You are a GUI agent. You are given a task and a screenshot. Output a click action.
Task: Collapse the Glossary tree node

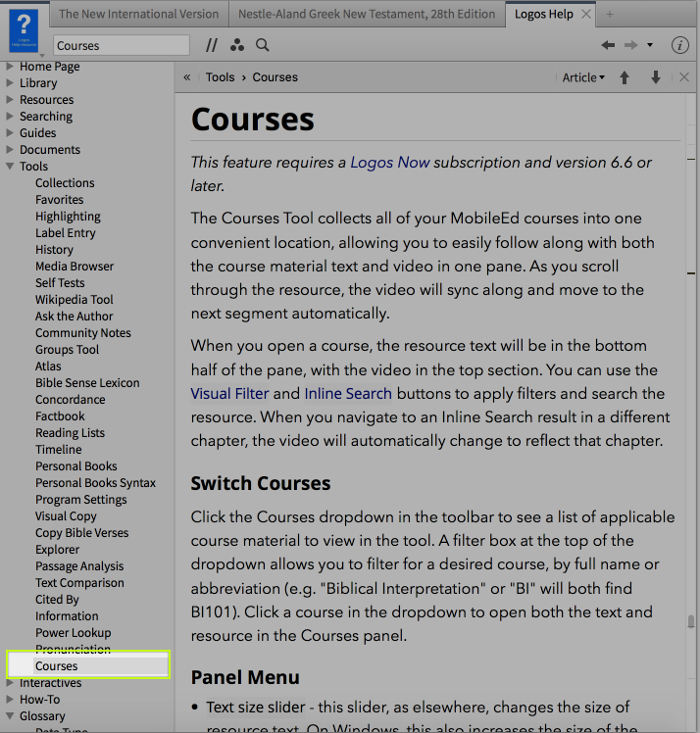[x=10, y=715]
